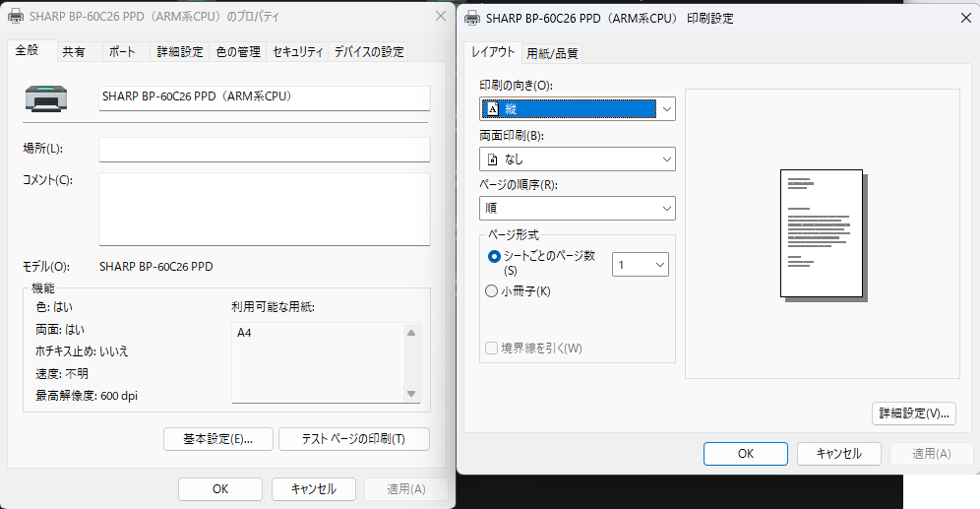Click page icon in 両面印刷 box
This screenshot has height=509, width=980.
pyautogui.click(x=493, y=159)
